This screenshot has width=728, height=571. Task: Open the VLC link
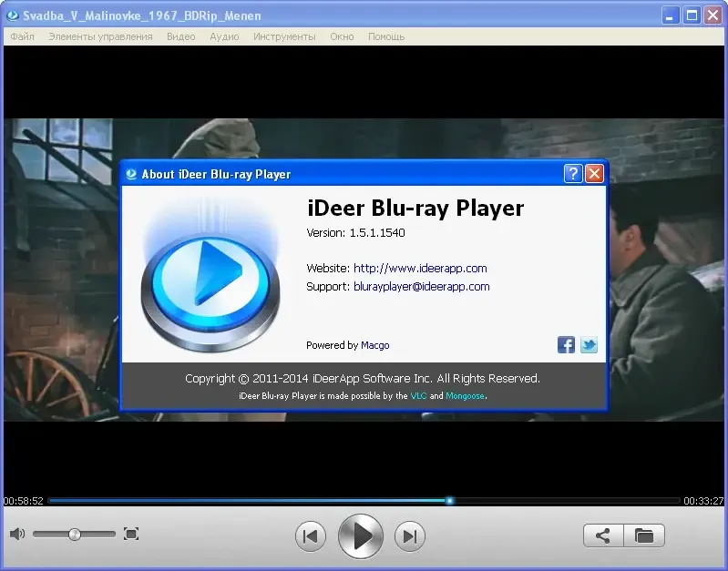pyautogui.click(x=418, y=396)
